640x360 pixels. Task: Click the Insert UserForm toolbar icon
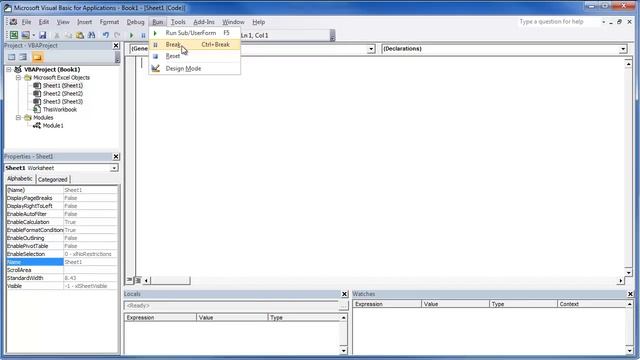coord(25,36)
